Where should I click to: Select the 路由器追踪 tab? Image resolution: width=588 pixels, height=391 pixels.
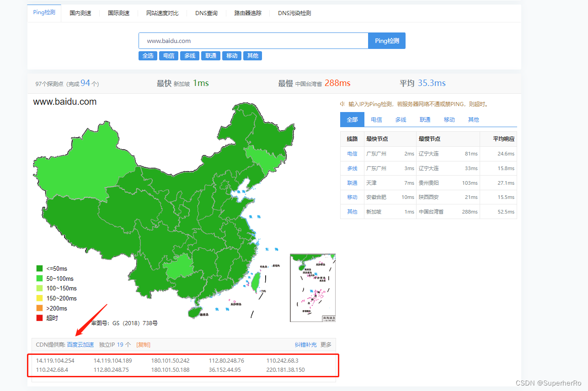pos(247,13)
